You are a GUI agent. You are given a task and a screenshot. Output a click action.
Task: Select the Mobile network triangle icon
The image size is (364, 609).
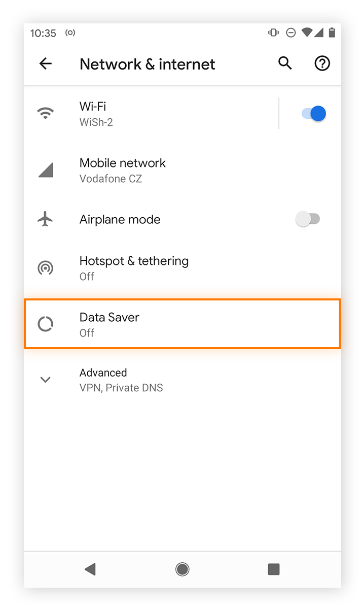coord(45,170)
